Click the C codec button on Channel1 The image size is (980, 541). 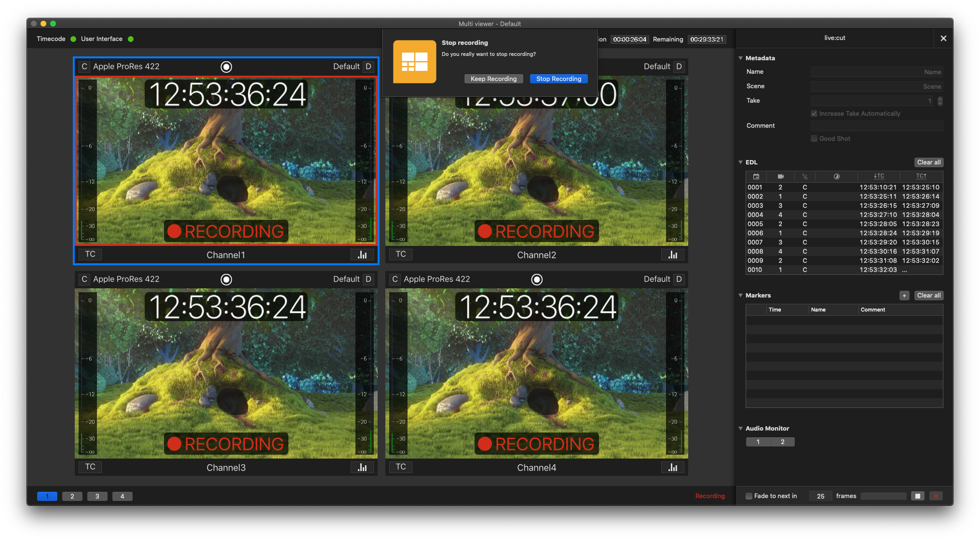[x=84, y=67]
